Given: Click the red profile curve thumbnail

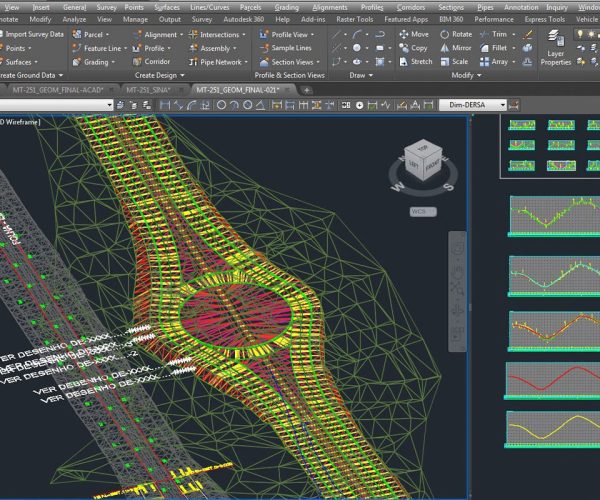Looking at the screenshot, I should (x=551, y=382).
